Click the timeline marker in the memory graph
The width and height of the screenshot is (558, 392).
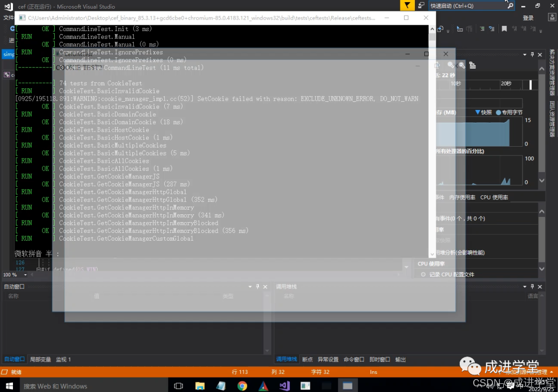click(x=530, y=84)
